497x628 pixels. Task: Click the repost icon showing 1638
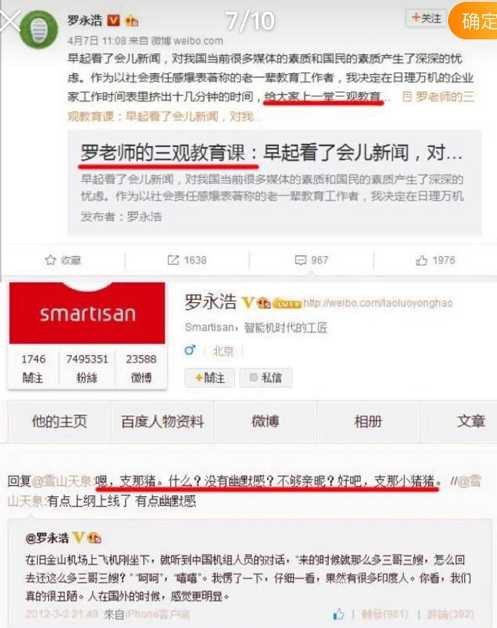click(173, 260)
